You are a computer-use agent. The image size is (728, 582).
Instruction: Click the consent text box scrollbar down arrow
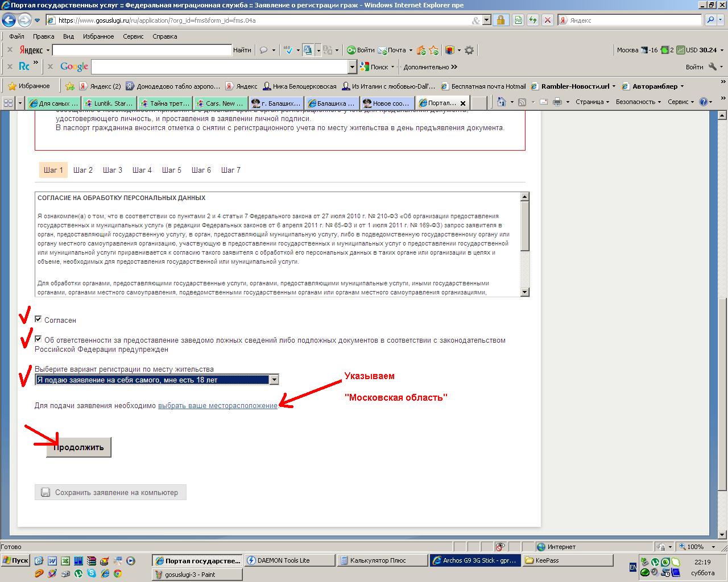pyautogui.click(x=524, y=292)
